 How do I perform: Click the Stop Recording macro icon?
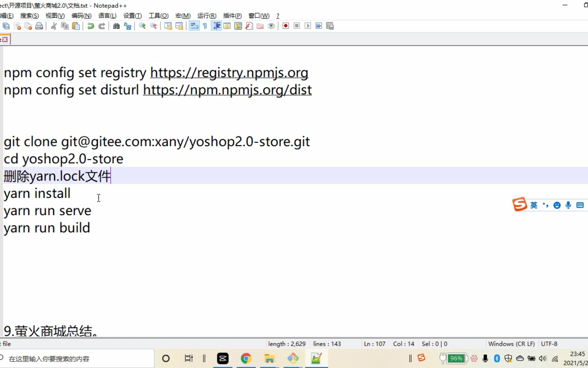[297, 26]
